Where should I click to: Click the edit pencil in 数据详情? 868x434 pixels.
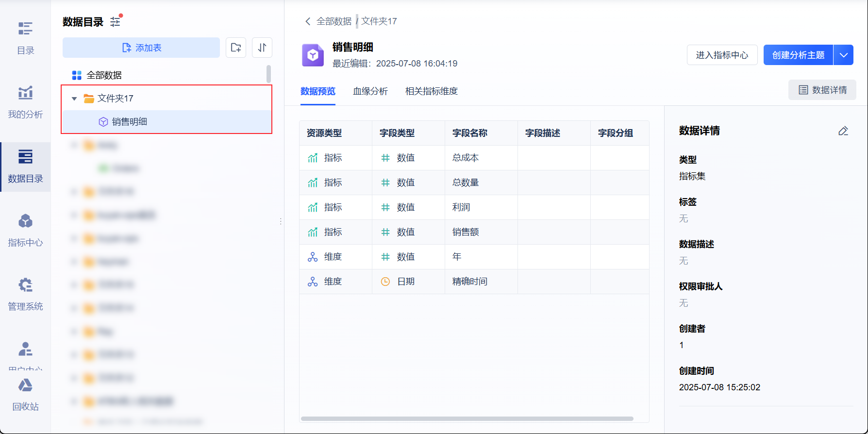coord(843,131)
